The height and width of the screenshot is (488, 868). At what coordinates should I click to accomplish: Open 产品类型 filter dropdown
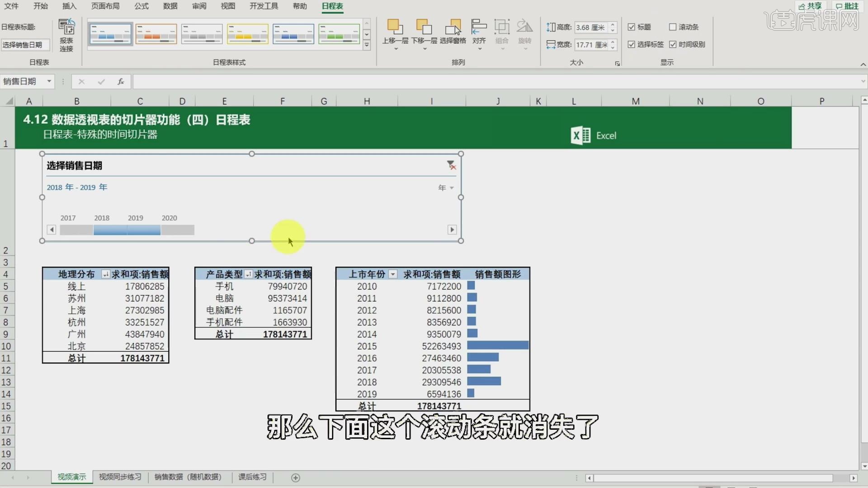click(x=249, y=274)
